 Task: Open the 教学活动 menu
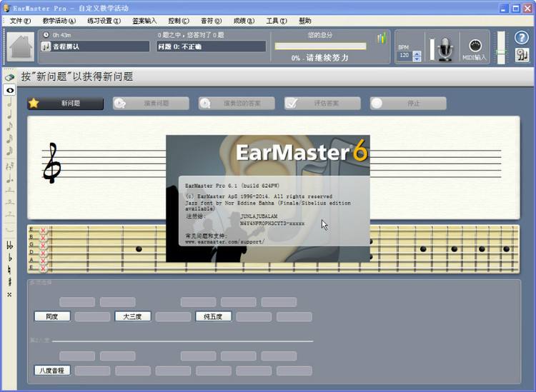tap(59, 21)
